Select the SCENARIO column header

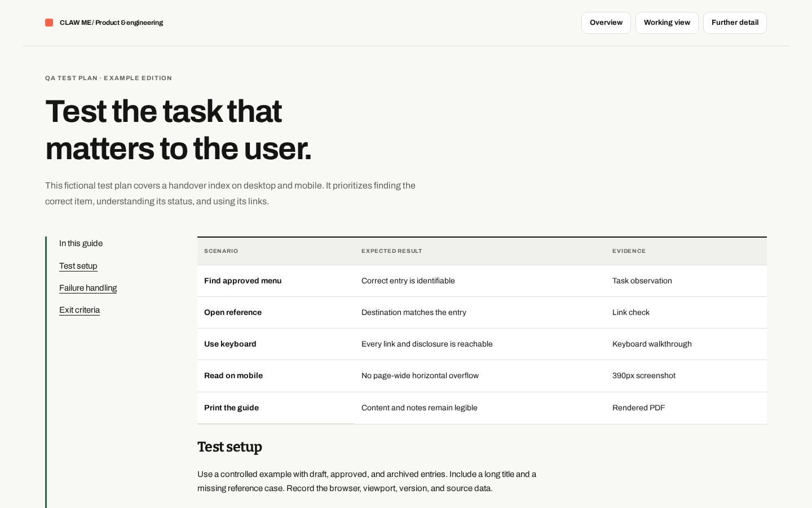click(x=276, y=251)
